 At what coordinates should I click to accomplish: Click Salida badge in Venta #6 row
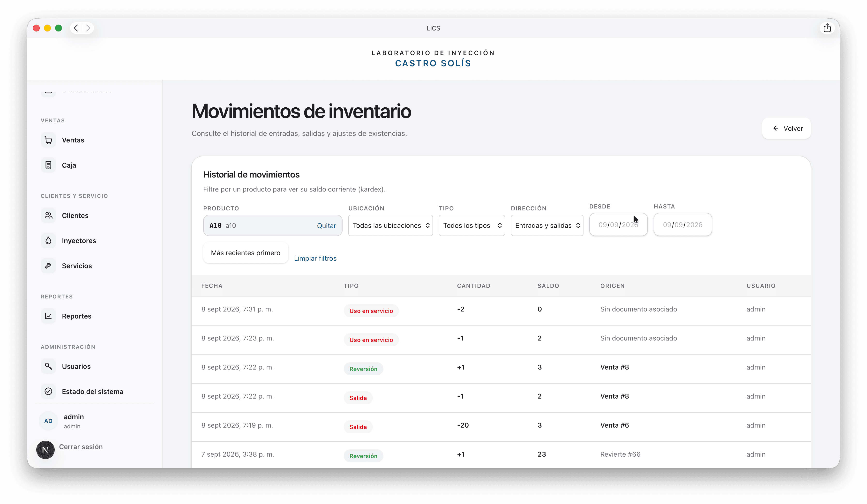358,427
